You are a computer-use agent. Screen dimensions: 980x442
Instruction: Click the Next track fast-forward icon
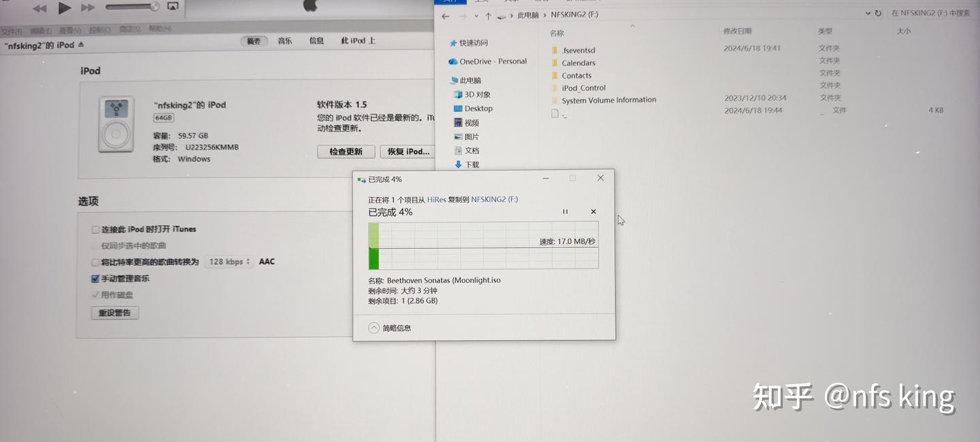tap(88, 8)
